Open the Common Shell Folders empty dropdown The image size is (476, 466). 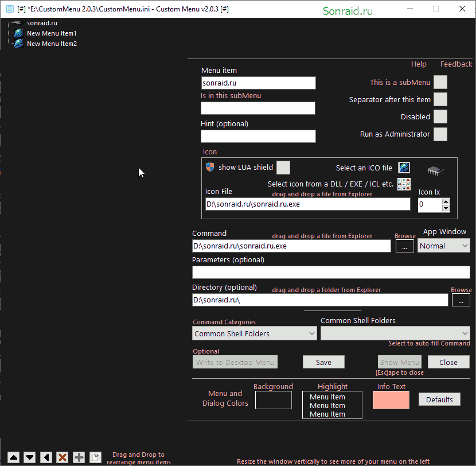[395, 333]
